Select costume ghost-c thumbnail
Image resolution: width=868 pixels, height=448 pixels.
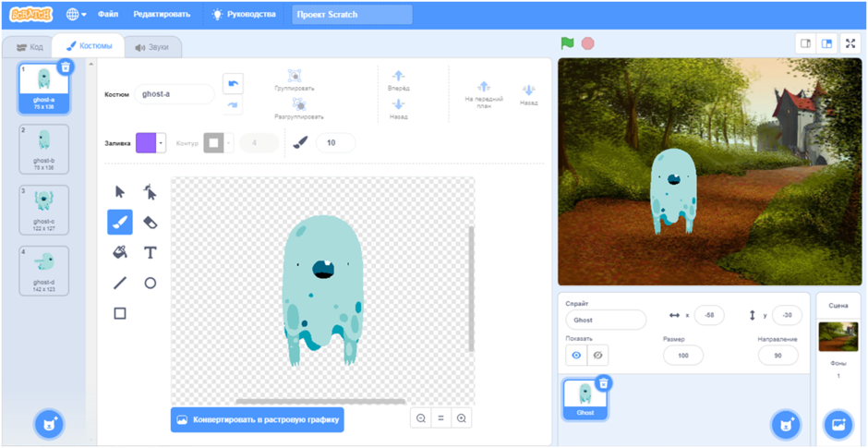click(x=44, y=210)
